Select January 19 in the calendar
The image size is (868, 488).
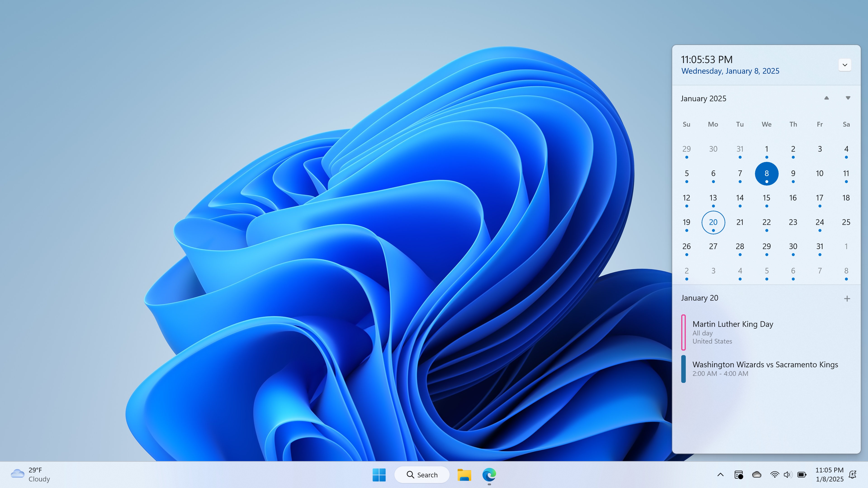click(x=687, y=222)
